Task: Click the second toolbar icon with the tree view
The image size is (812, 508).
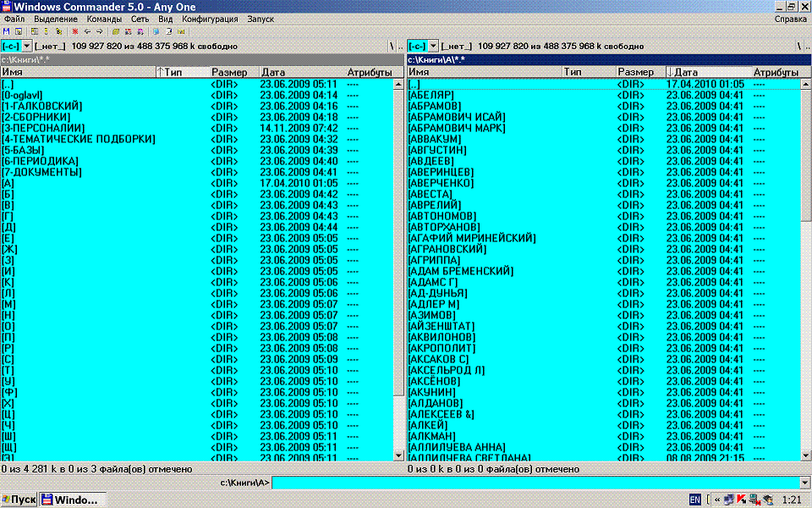Action: [x=19, y=31]
